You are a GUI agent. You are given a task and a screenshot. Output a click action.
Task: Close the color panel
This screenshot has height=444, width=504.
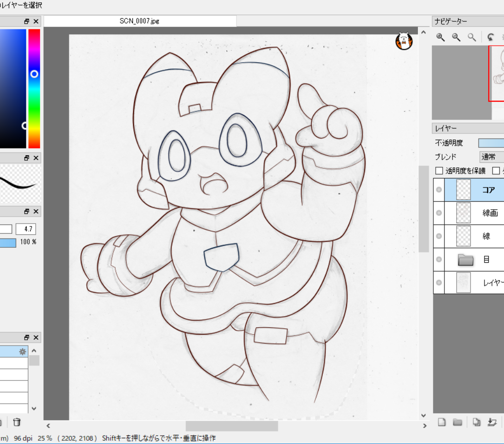(36, 21)
